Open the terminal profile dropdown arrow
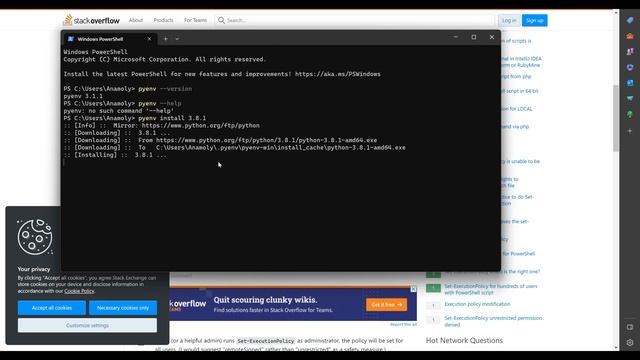The image size is (640, 360). tap(177, 39)
